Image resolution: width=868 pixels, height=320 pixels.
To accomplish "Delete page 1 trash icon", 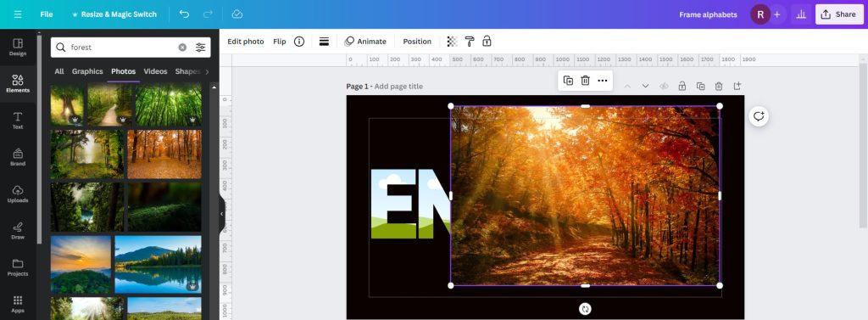I will coord(719,87).
